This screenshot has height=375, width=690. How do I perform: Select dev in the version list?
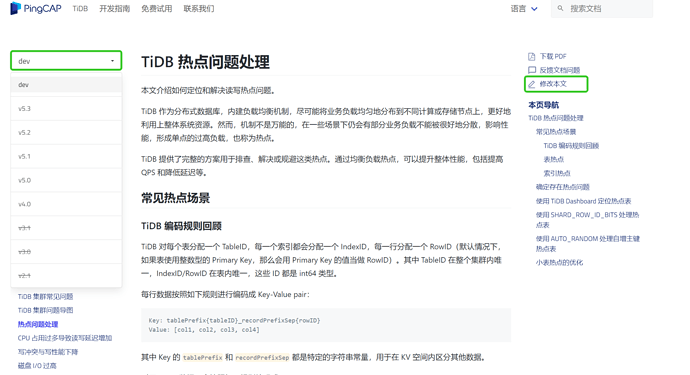pos(66,85)
